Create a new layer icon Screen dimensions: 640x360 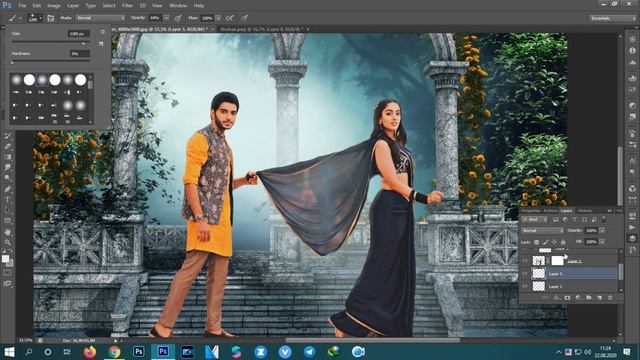[x=599, y=298]
